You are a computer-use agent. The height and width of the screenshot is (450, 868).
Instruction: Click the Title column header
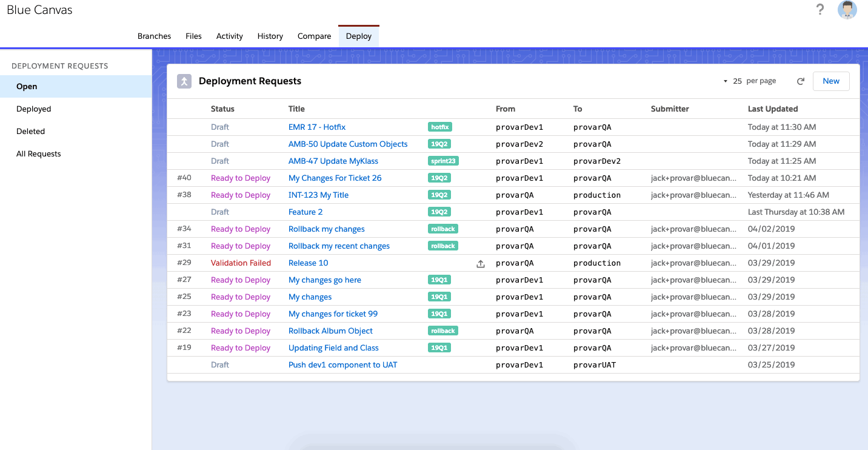click(x=297, y=109)
